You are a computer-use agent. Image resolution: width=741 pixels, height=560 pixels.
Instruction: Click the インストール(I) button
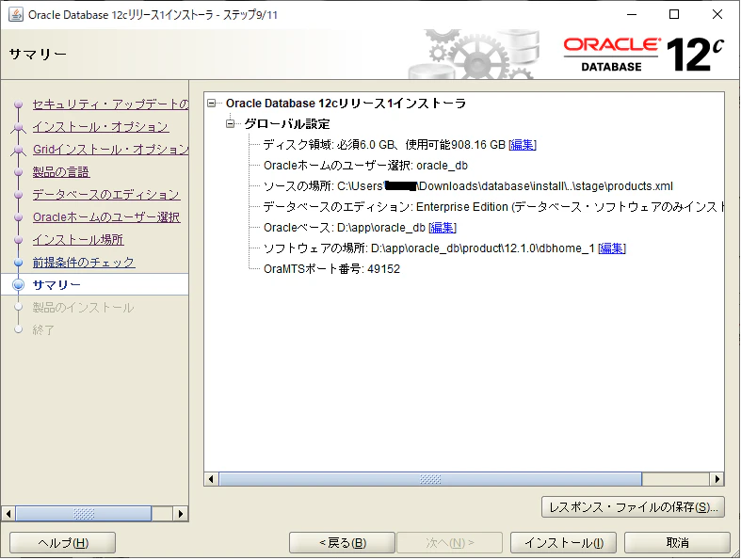[563, 543]
